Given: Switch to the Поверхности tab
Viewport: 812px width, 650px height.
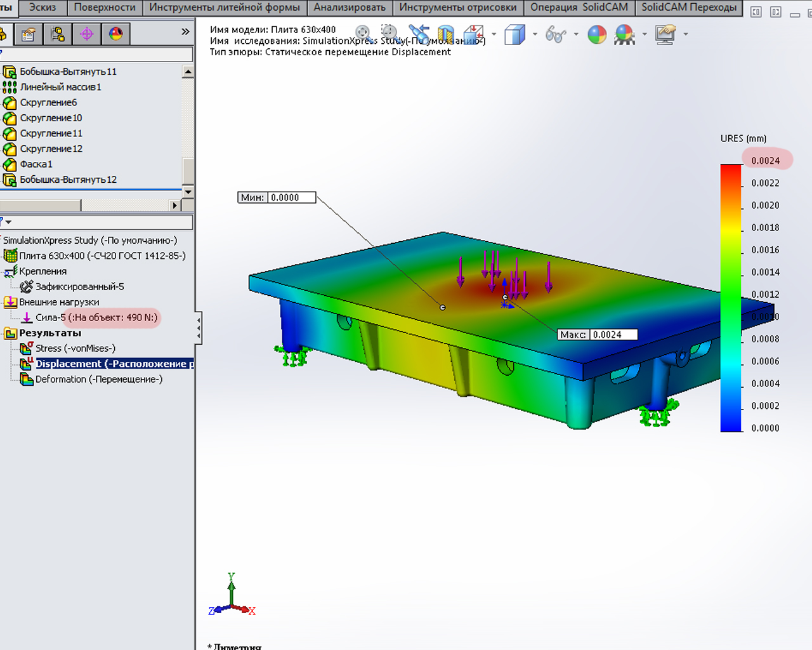Looking at the screenshot, I should 105,8.
